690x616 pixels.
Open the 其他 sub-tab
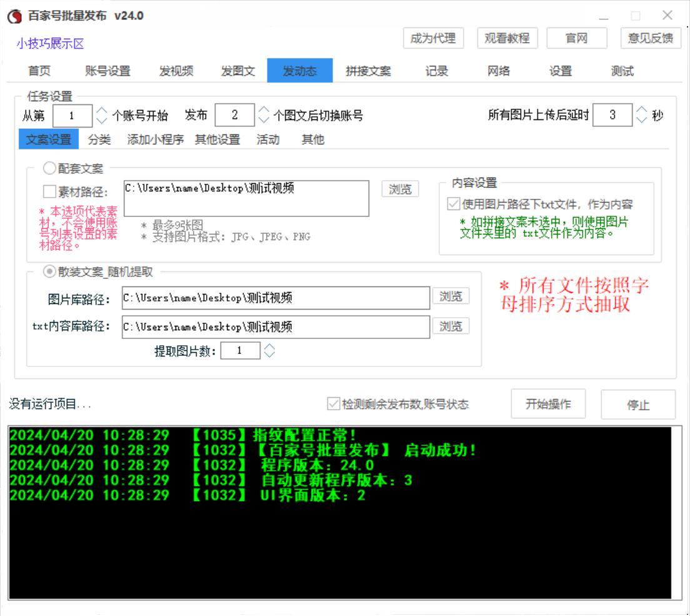[313, 139]
